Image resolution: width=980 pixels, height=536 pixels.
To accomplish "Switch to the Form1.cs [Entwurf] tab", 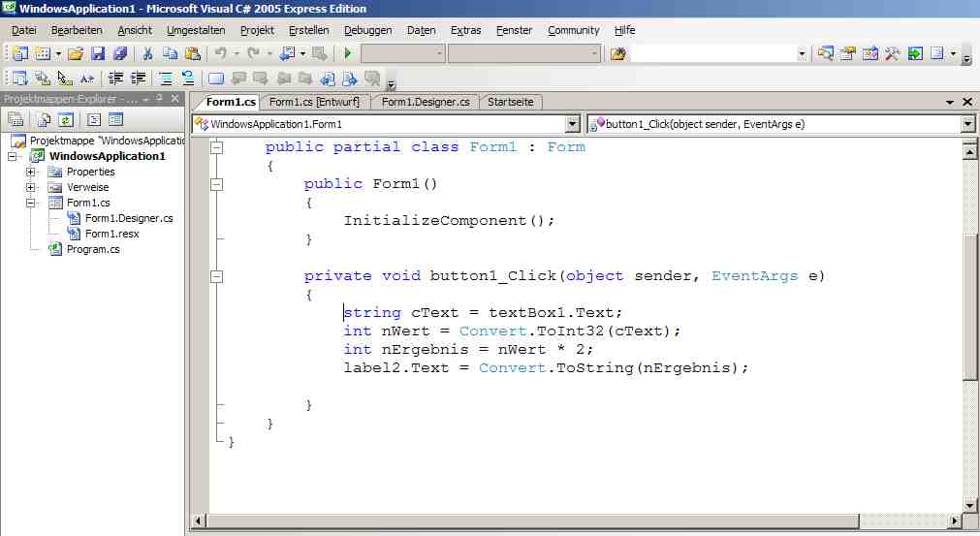I will 314,102.
